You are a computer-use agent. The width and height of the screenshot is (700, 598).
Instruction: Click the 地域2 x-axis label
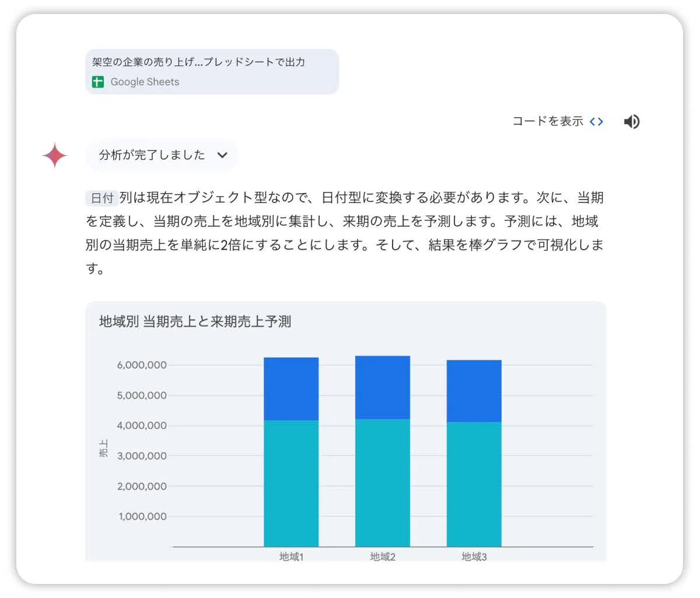383,557
